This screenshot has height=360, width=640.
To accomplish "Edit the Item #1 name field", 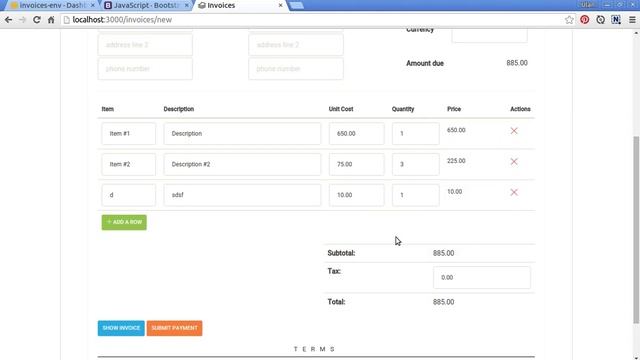I will tap(129, 133).
